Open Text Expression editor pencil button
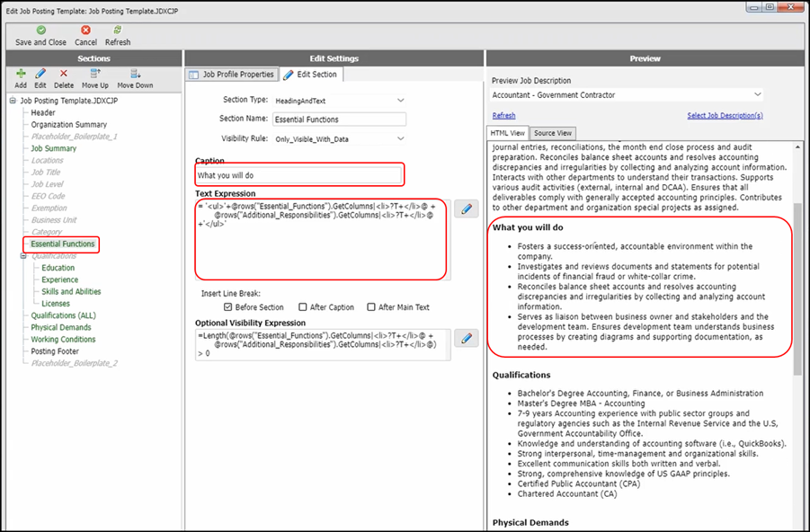 pos(467,209)
